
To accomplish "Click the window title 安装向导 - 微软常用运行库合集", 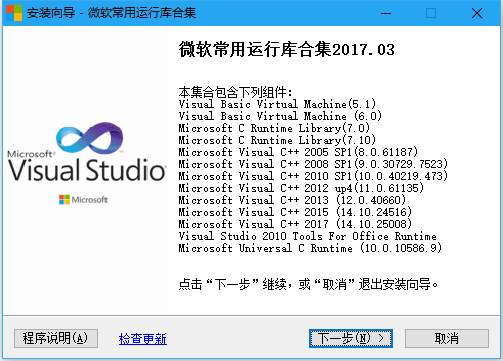I will point(111,13).
